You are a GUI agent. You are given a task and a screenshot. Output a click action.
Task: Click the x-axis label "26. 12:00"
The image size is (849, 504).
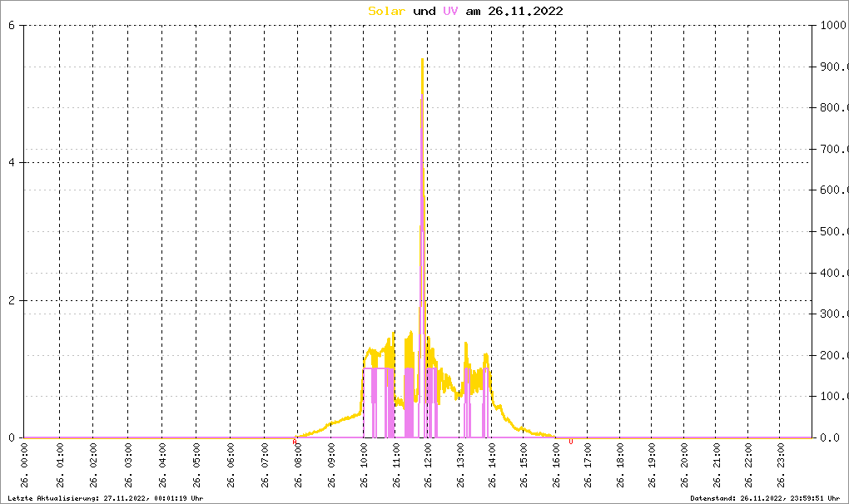point(429,466)
